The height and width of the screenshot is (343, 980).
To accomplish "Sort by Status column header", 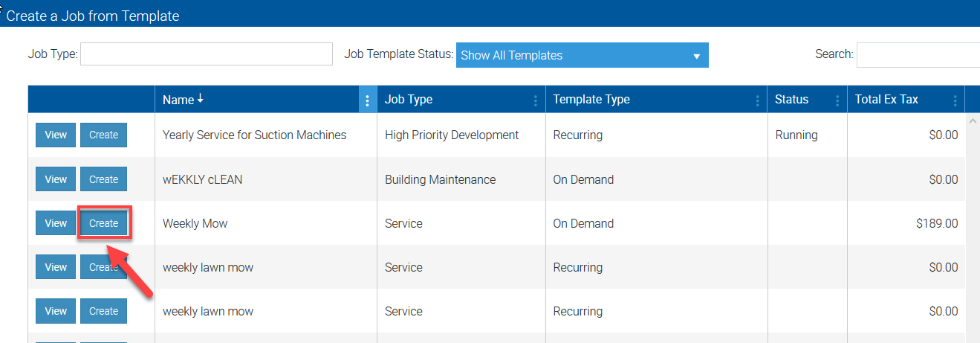I will click(x=791, y=100).
